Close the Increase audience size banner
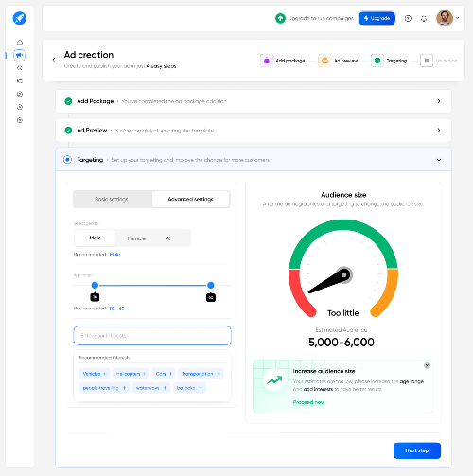This screenshot has width=473, height=476. (427, 365)
